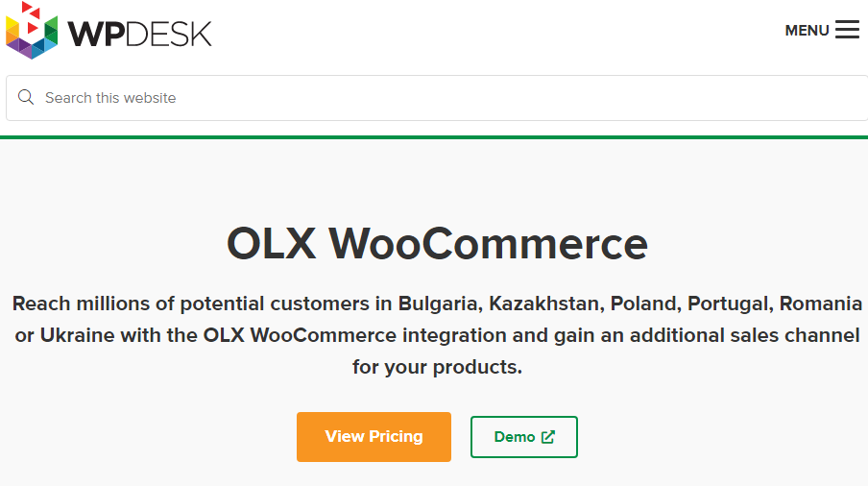Click the bold word Portugal in description
Image resolution: width=868 pixels, height=486 pixels.
730,304
